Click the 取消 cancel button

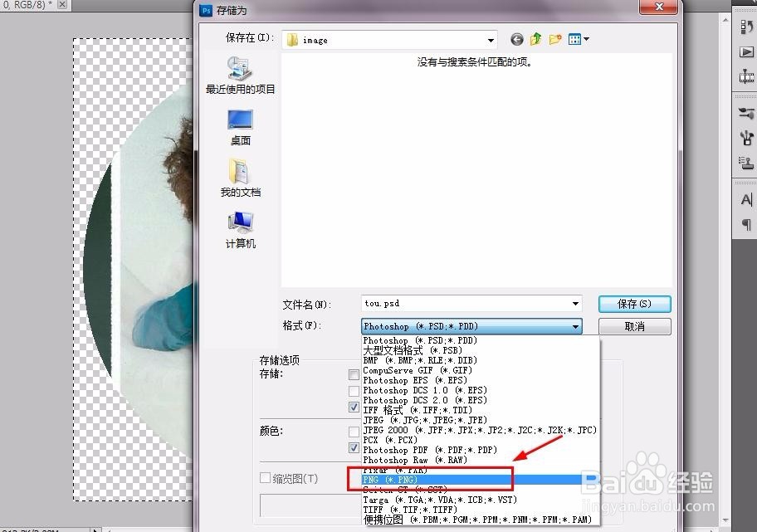(634, 326)
